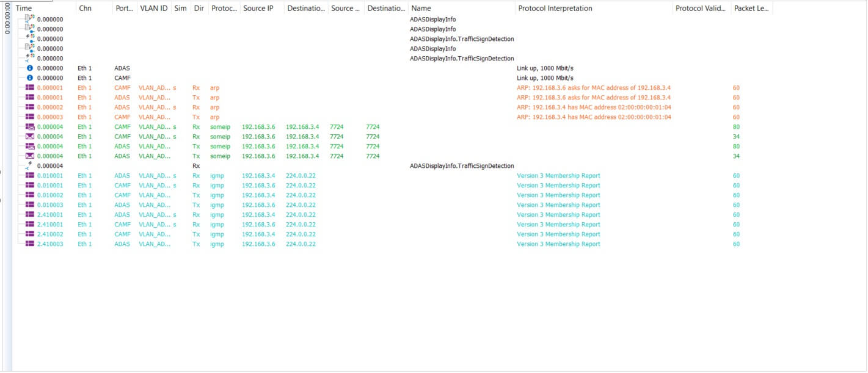Click 'Link up, 1000 Mbit/s' text in CAMF row
The image size is (868, 373).
click(x=545, y=78)
